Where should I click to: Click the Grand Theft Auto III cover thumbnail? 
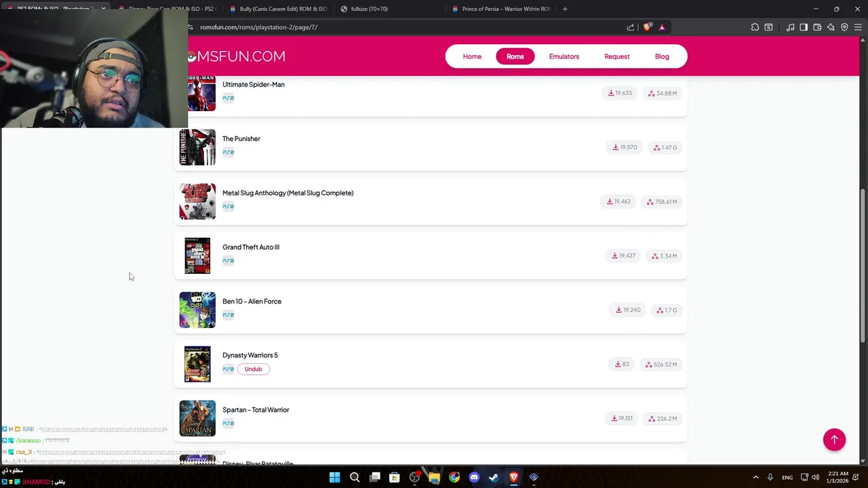pos(197,256)
